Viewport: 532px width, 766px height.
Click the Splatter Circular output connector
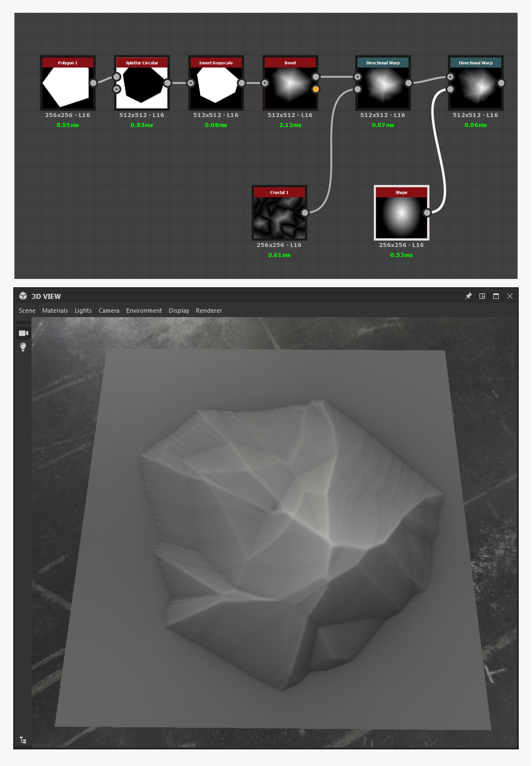pyautogui.click(x=168, y=83)
